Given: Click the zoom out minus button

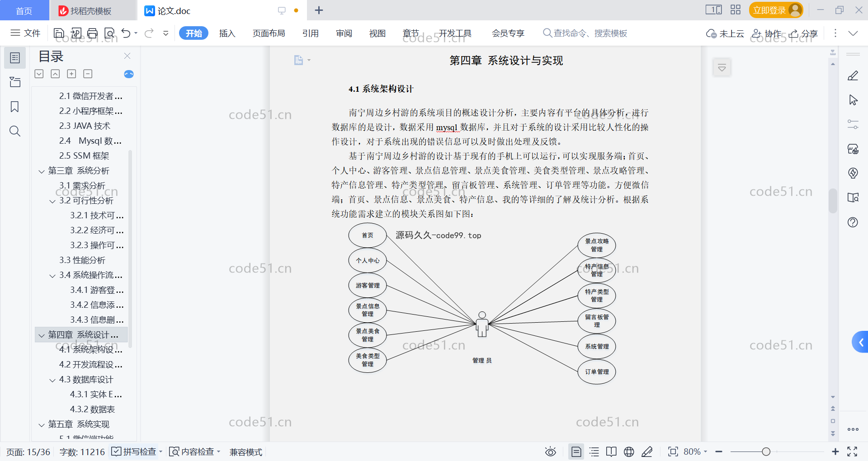Looking at the screenshot, I should pyautogui.click(x=719, y=452).
